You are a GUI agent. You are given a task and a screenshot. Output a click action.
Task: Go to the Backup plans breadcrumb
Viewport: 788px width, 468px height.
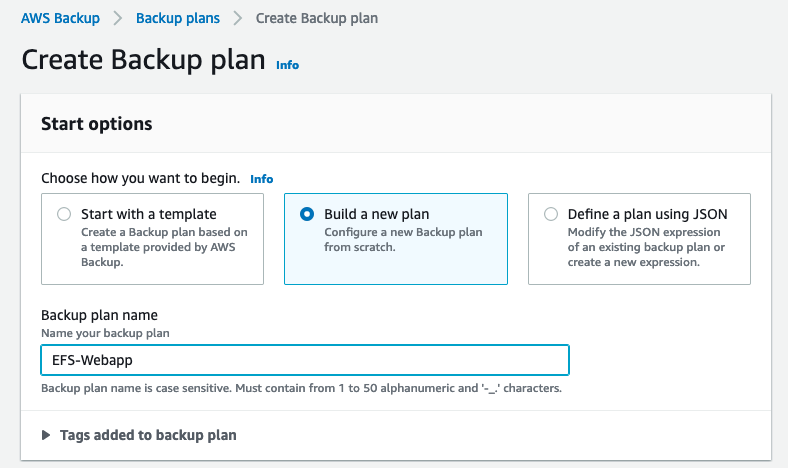click(178, 18)
